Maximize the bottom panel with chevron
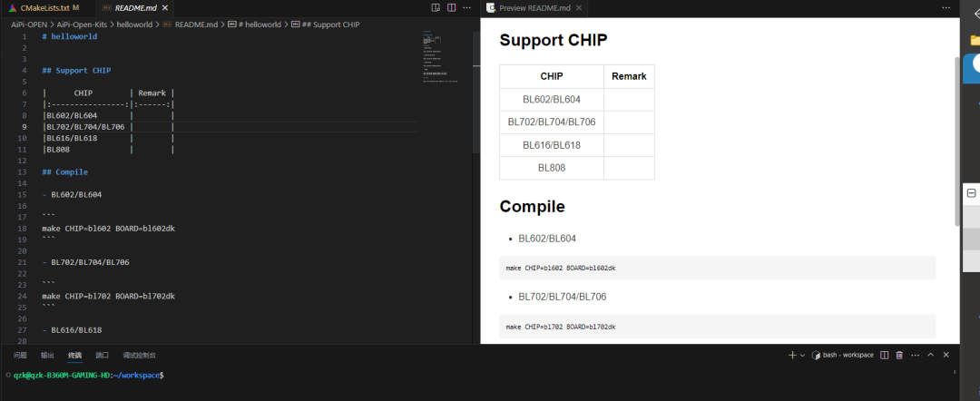The height and width of the screenshot is (401, 980). (x=931, y=355)
